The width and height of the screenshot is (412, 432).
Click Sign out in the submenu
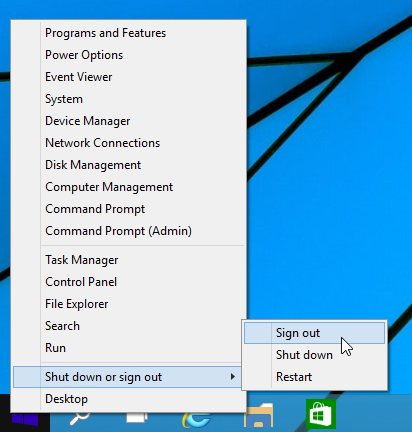[314, 333]
